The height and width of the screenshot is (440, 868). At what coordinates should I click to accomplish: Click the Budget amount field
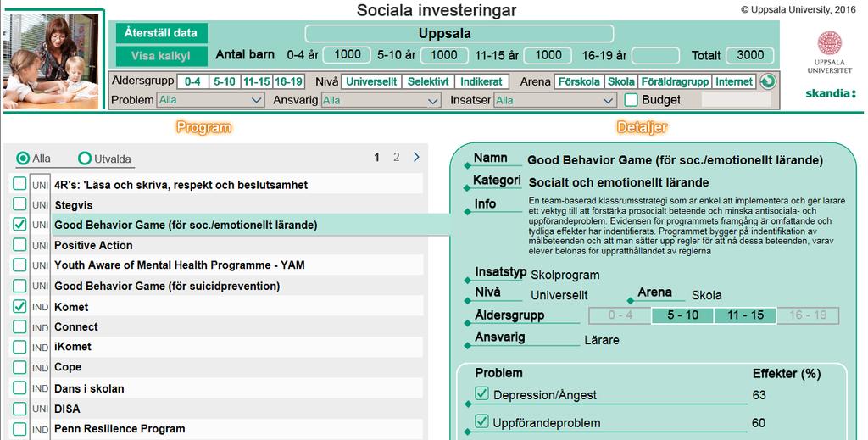click(736, 100)
